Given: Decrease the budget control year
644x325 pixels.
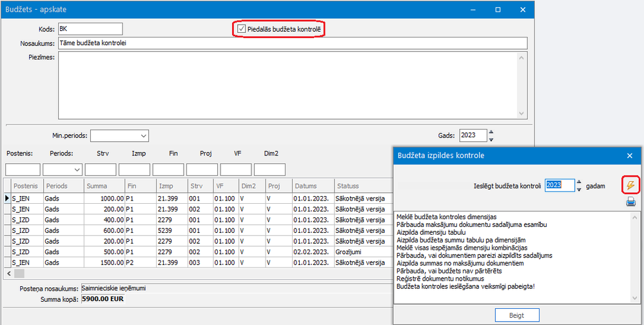Looking at the screenshot, I should coord(579,189).
